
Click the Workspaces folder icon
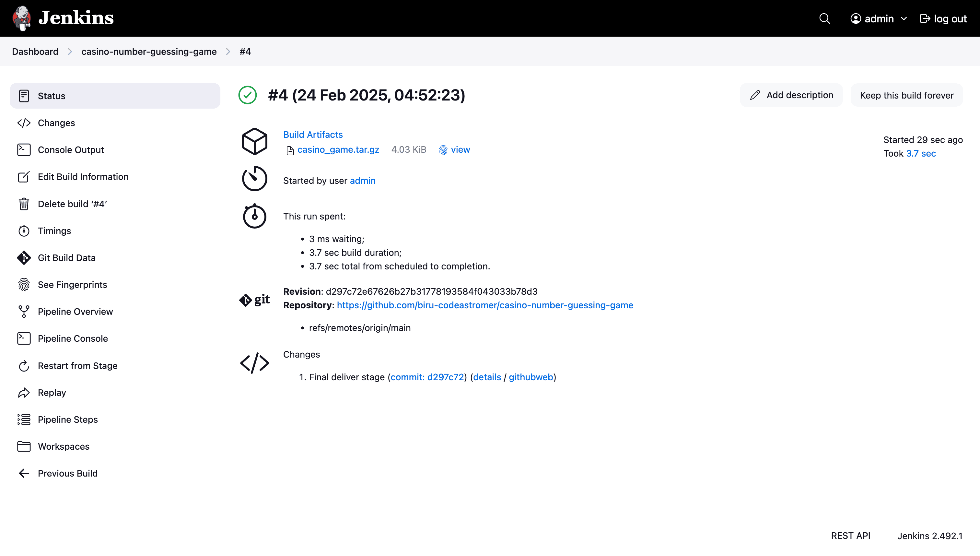(x=24, y=446)
